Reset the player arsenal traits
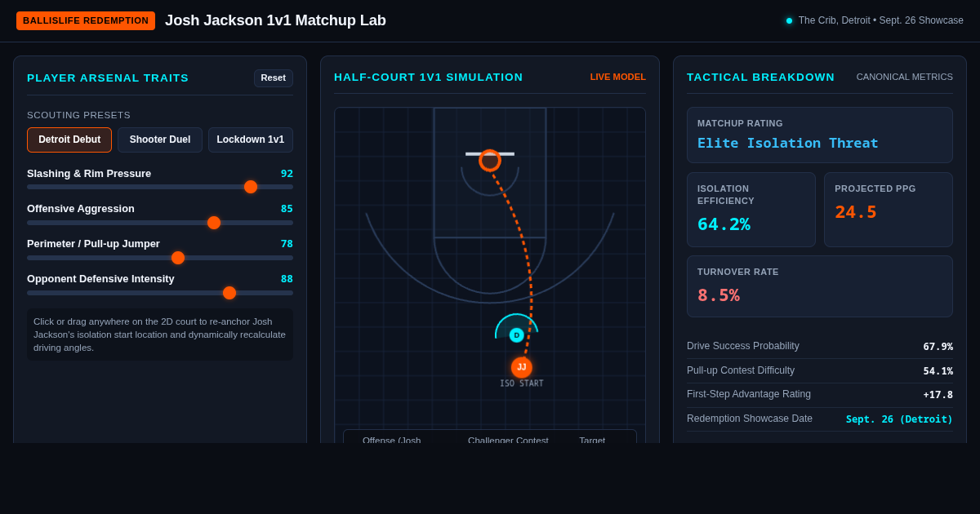This screenshot has height=514, width=980. (x=274, y=78)
